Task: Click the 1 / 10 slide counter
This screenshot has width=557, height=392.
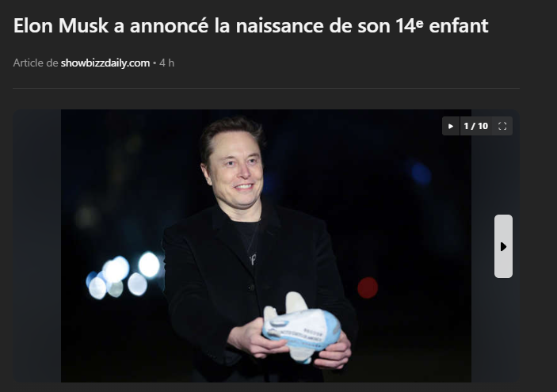Action: click(x=476, y=126)
